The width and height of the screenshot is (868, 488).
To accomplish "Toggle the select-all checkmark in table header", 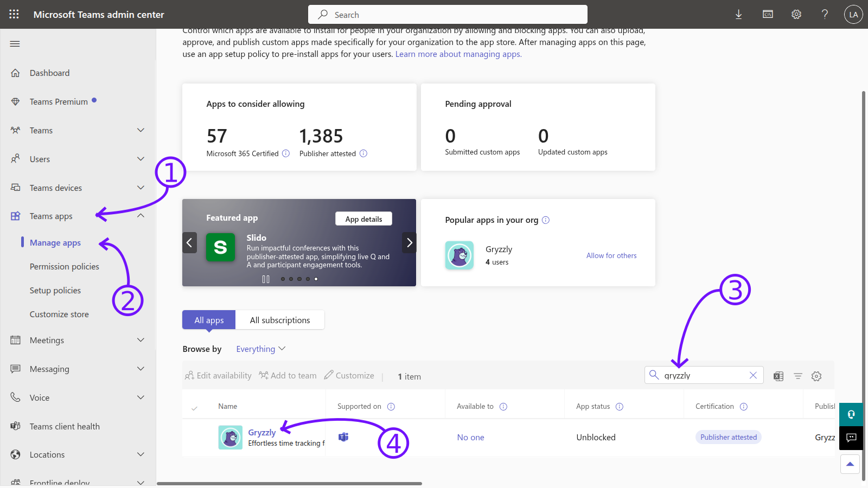I will (x=195, y=408).
